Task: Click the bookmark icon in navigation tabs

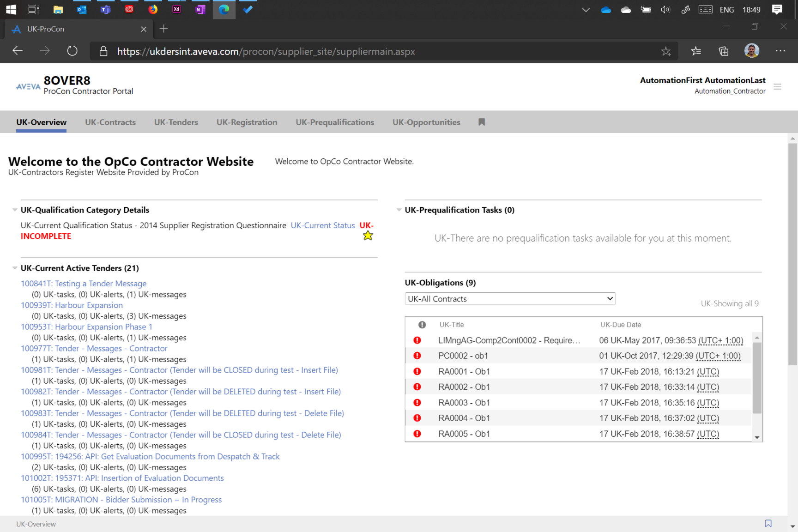Action: 482,122
